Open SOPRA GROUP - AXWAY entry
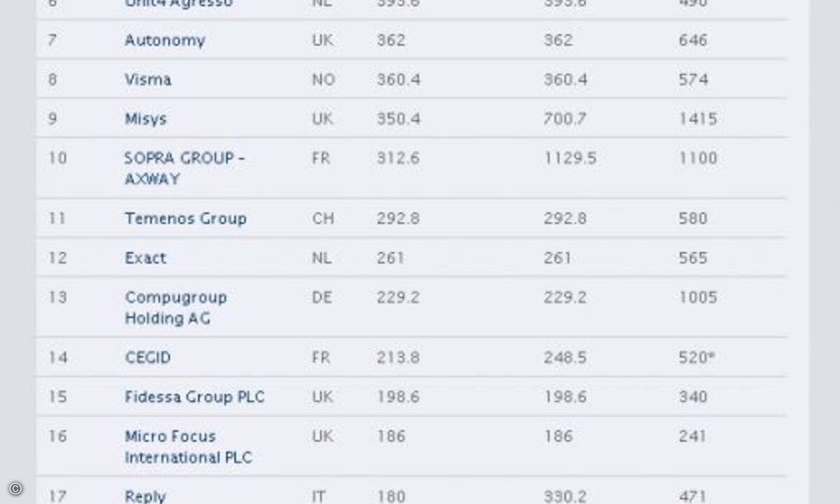 (185, 169)
